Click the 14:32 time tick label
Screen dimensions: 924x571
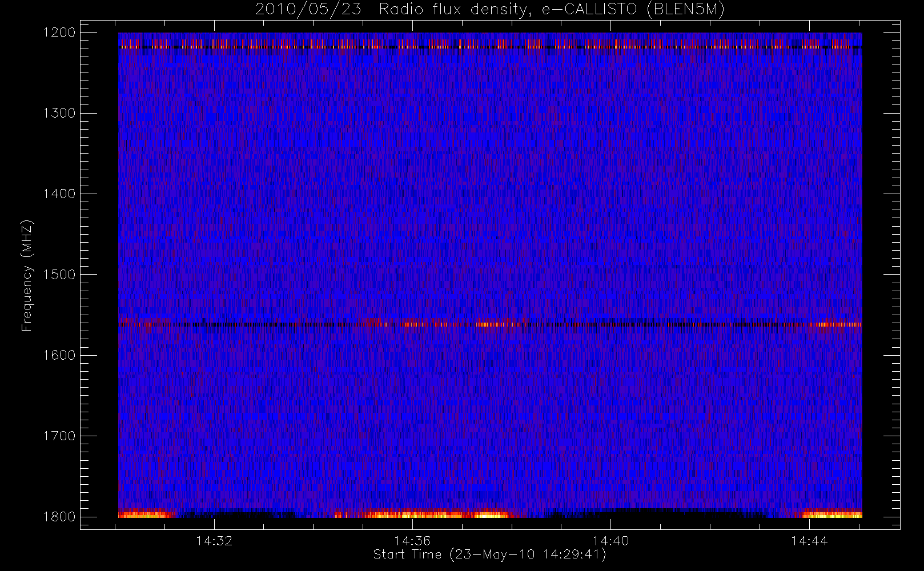214,541
